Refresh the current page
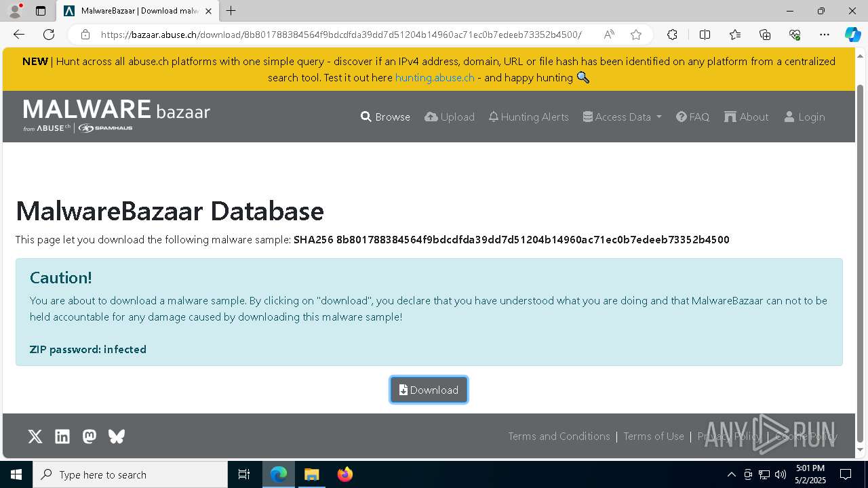 click(49, 35)
